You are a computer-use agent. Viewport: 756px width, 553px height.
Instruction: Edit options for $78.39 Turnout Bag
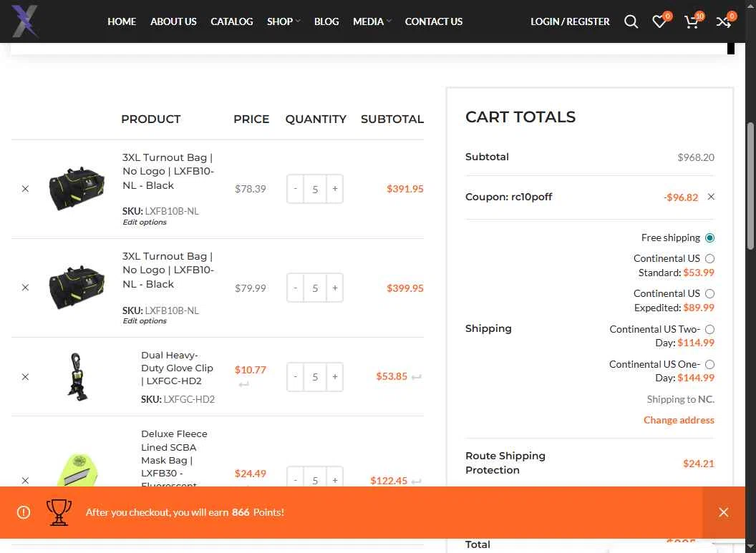pyautogui.click(x=145, y=222)
